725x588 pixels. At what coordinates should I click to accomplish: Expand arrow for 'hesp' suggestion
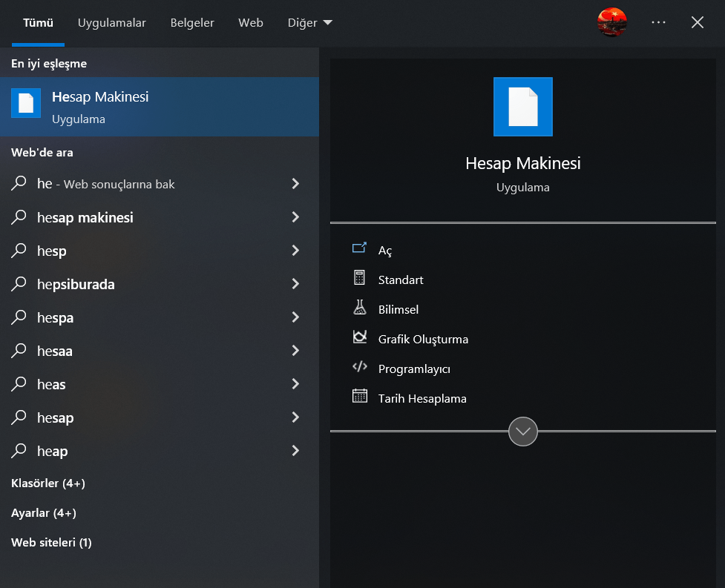[295, 251]
